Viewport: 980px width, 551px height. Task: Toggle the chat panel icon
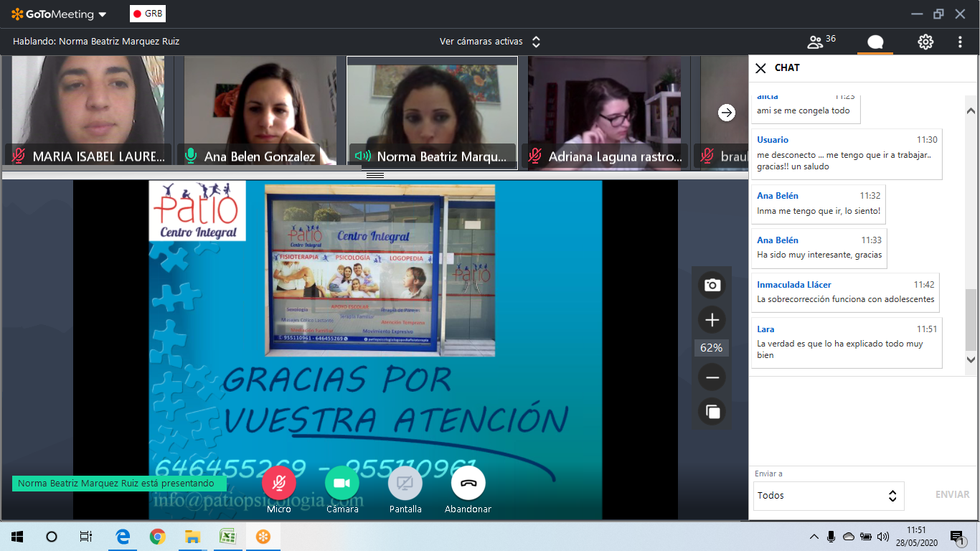[x=875, y=42]
